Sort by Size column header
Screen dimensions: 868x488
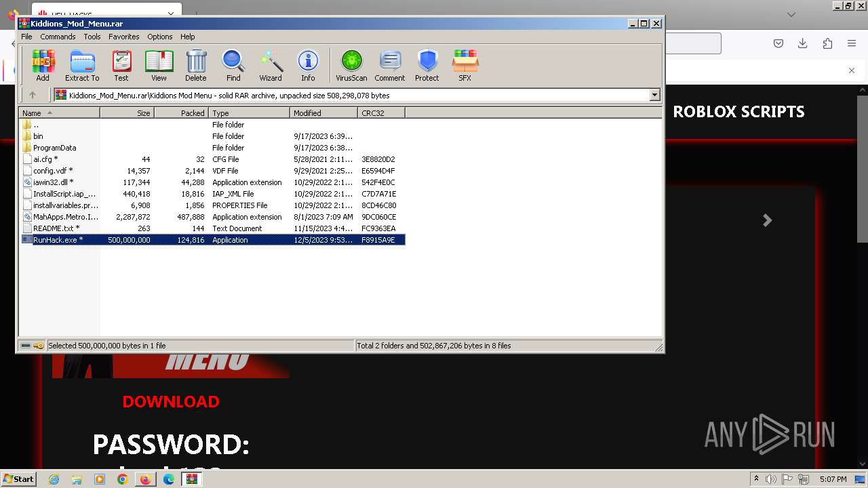point(127,113)
